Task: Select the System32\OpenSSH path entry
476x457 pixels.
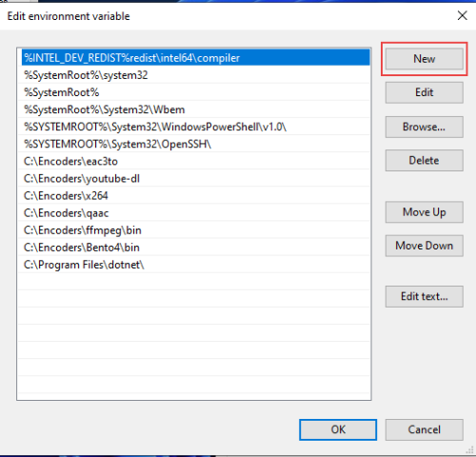Action: point(196,144)
